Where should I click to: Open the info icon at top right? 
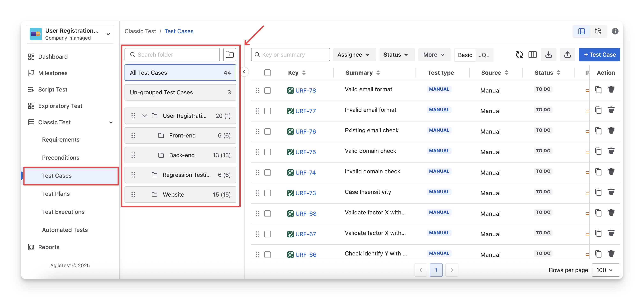coord(615,31)
